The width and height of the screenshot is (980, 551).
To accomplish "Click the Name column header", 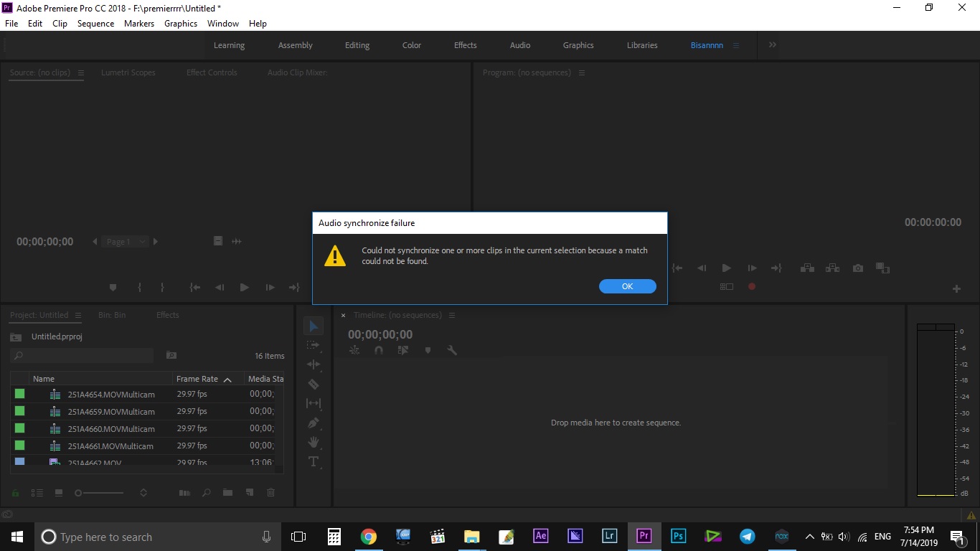I will pyautogui.click(x=44, y=379).
